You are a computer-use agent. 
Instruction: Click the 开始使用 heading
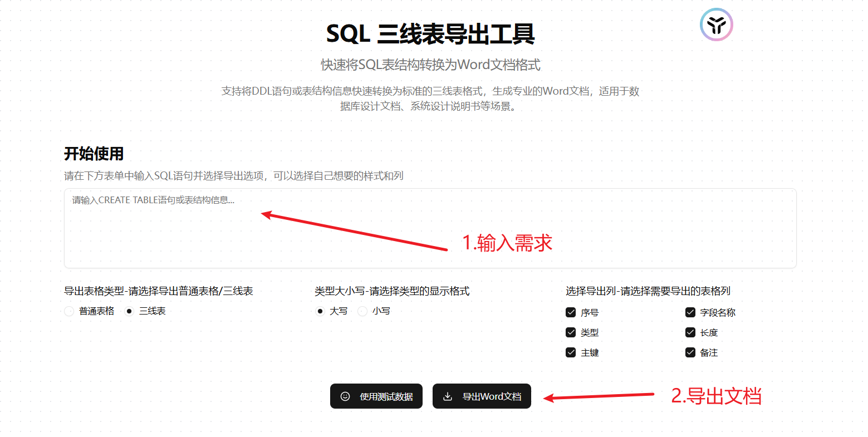coord(94,154)
